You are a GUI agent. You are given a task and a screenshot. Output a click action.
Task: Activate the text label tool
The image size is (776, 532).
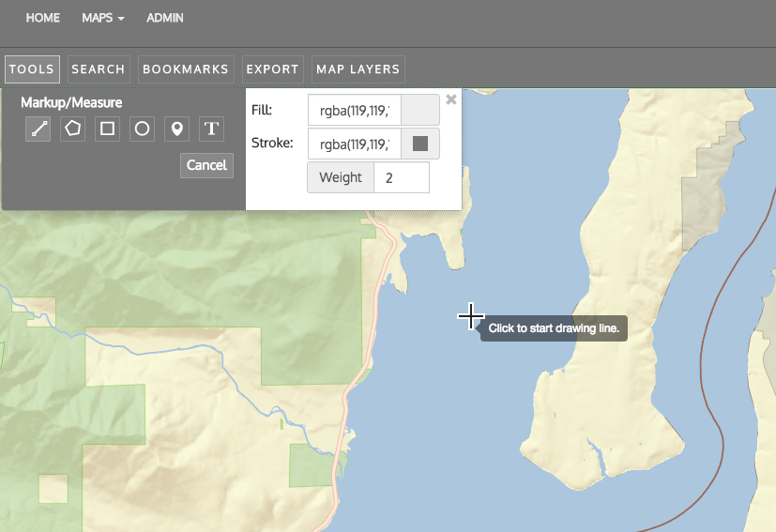(211, 129)
